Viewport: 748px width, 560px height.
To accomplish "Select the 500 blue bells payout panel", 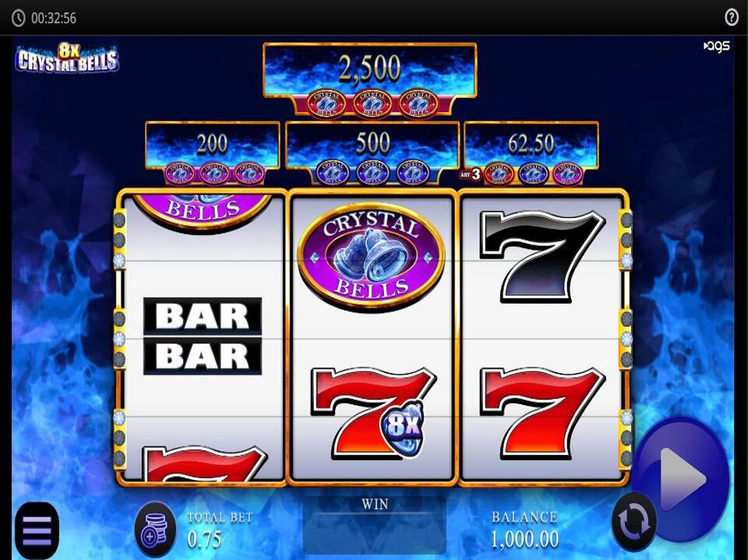I will [x=372, y=153].
